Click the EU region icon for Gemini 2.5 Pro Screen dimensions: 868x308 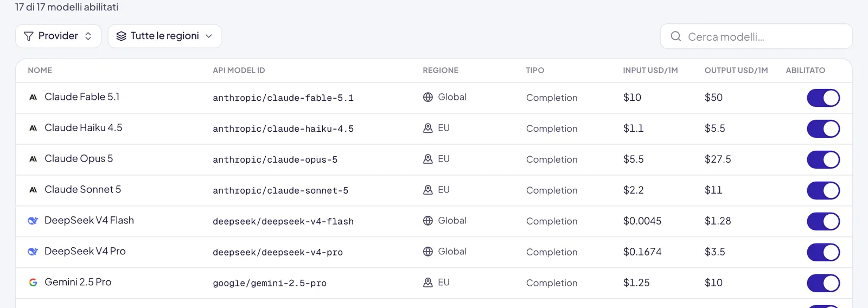(x=428, y=283)
